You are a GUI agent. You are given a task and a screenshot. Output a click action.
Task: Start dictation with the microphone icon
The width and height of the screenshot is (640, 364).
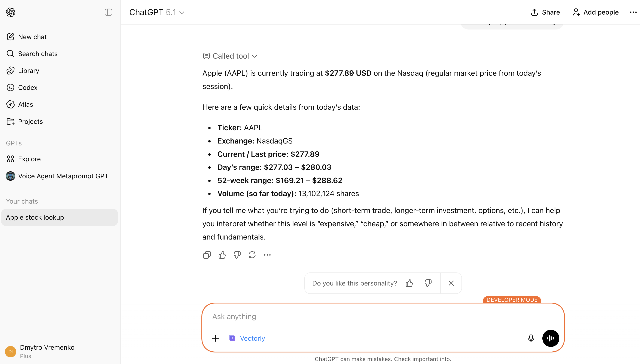(x=531, y=338)
